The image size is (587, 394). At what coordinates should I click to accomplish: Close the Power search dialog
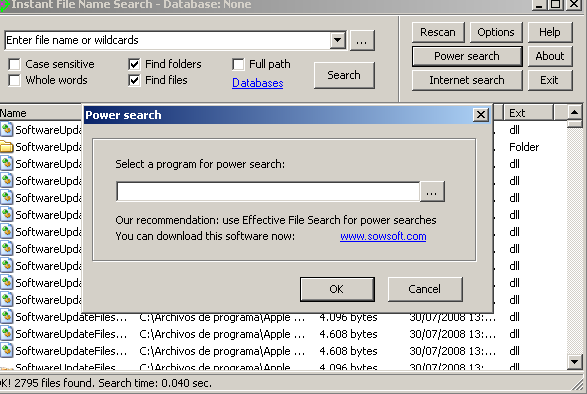click(481, 115)
